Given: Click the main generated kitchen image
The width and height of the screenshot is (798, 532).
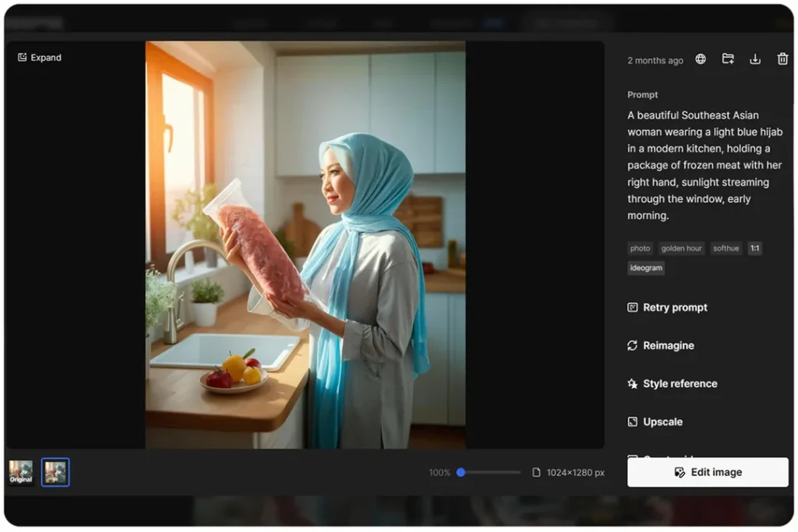Looking at the screenshot, I should click(x=305, y=245).
